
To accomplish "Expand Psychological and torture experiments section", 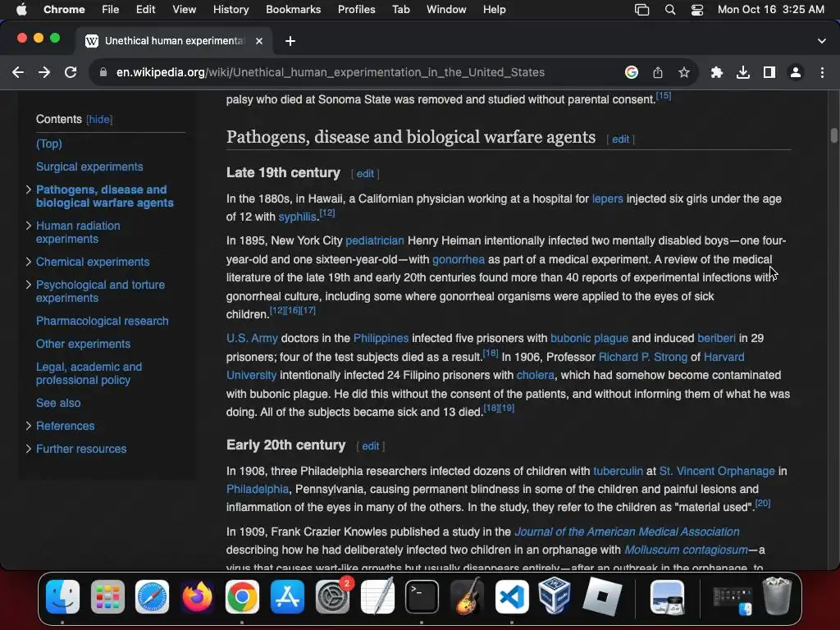I will [x=29, y=285].
